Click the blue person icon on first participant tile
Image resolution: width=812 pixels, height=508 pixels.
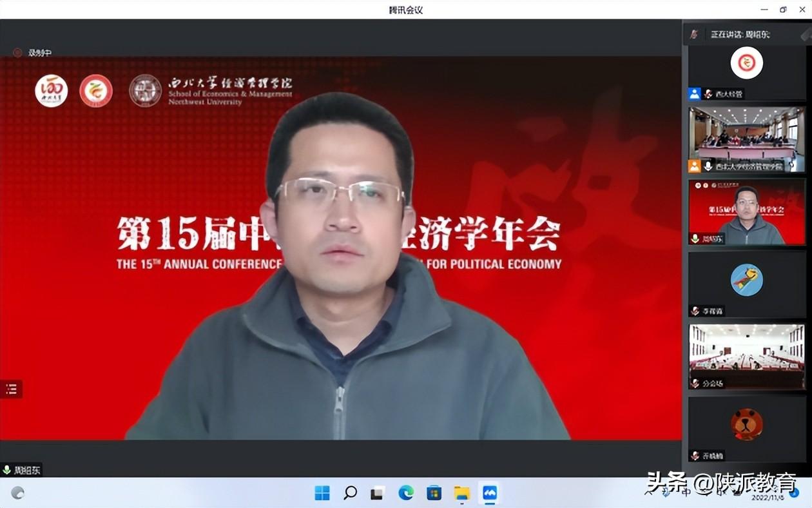[694, 94]
